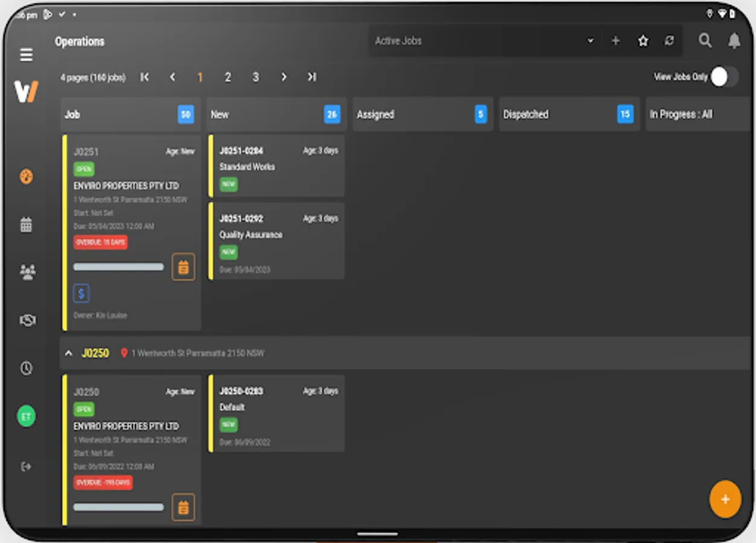Open search with the magnifier icon
Image resolution: width=756 pixels, height=543 pixels.
pos(705,40)
